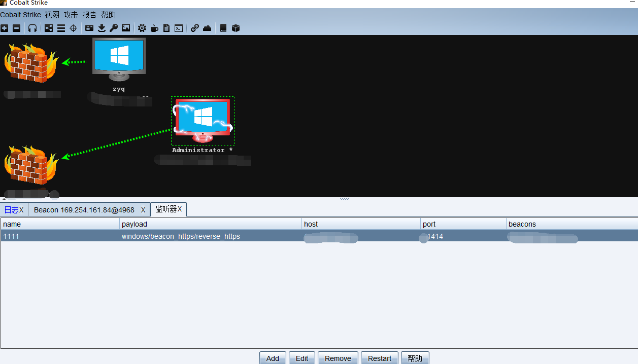This screenshot has width=638, height=364.
Task: Select the Administrator beacon host icon
Action: click(203, 121)
